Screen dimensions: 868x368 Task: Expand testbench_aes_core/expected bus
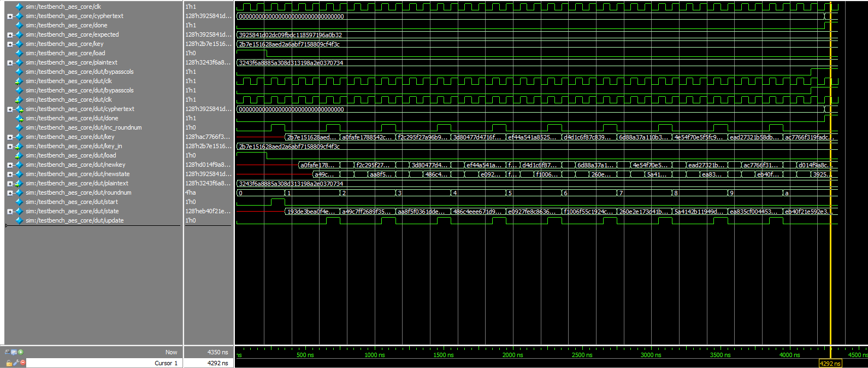click(10, 35)
